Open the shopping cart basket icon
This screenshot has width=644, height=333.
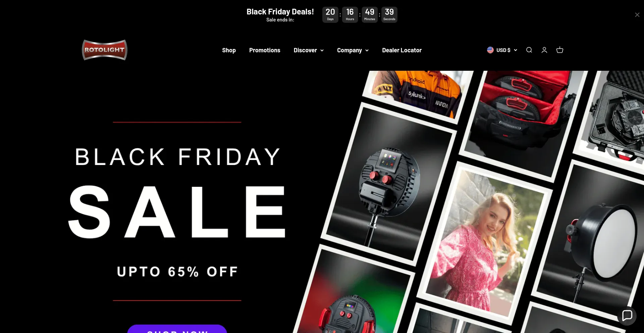point(560,50)
